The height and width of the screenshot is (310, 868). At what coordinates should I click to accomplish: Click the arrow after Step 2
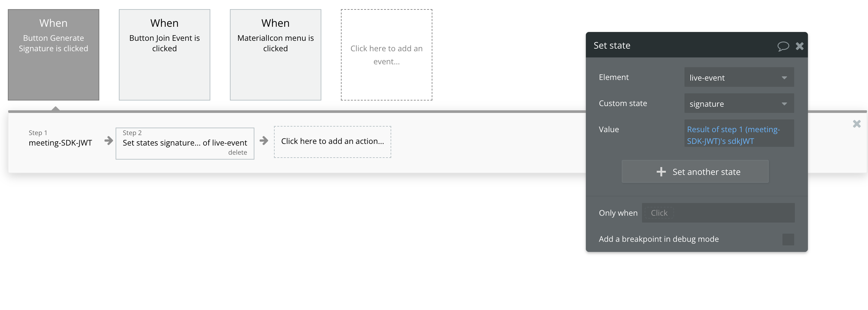coord(264,140)
